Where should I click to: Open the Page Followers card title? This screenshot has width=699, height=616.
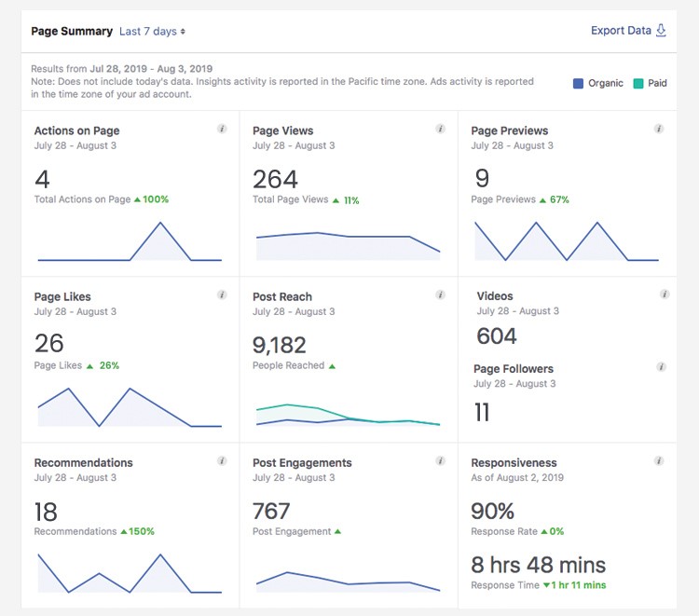coord(514,369)
